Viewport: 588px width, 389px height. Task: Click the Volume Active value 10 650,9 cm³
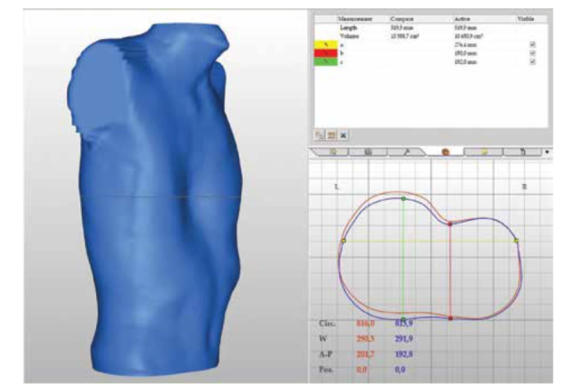tap(469, 35)
